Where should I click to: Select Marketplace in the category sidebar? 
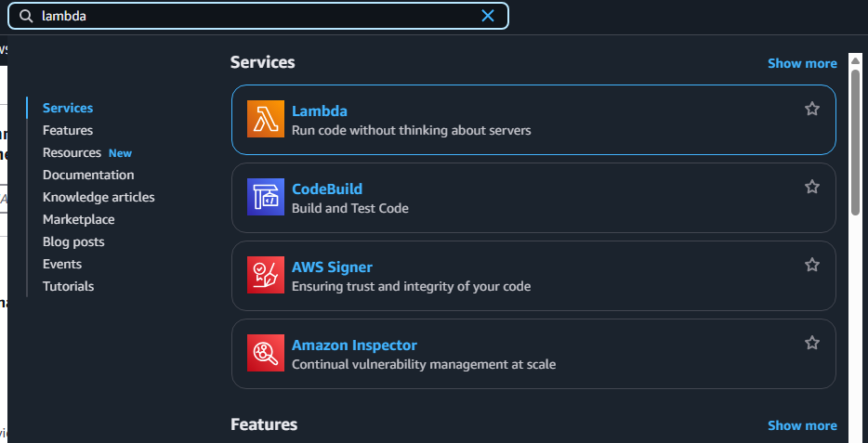79,219
